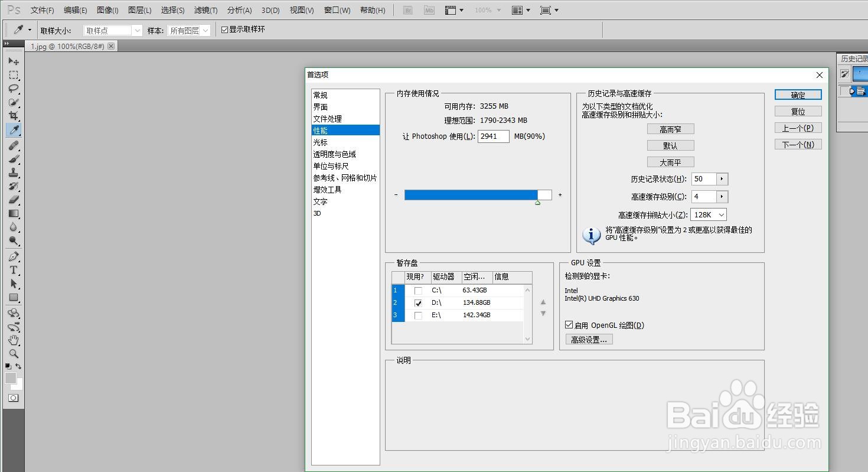Click the Photoshop memory usage input field

[494, 136]
